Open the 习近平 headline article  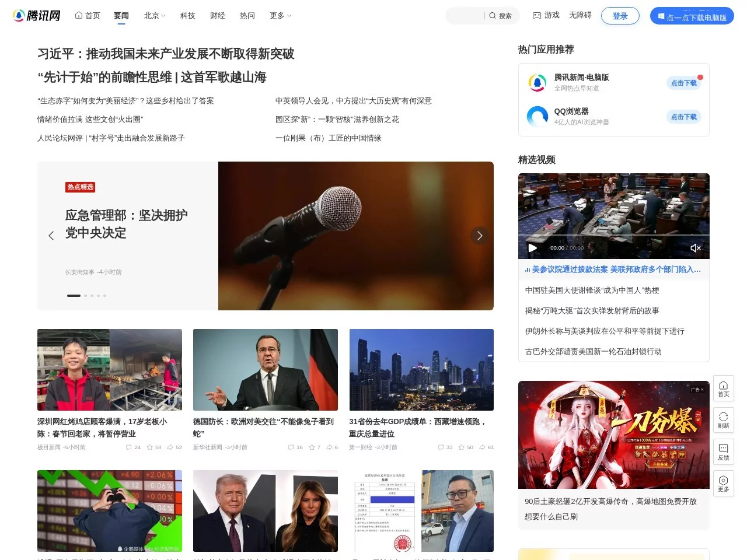(x=166, y=54)
